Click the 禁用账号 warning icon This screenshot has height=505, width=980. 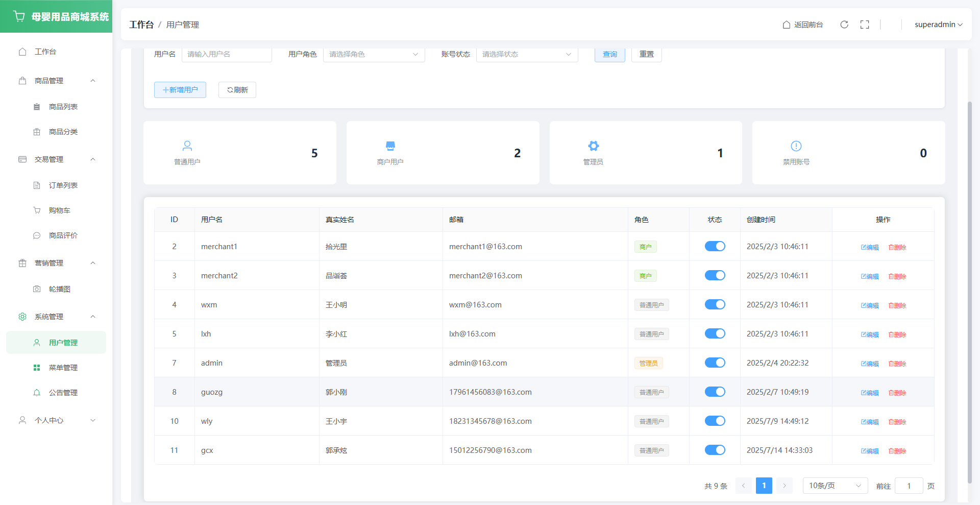click(x=796, y=146)
